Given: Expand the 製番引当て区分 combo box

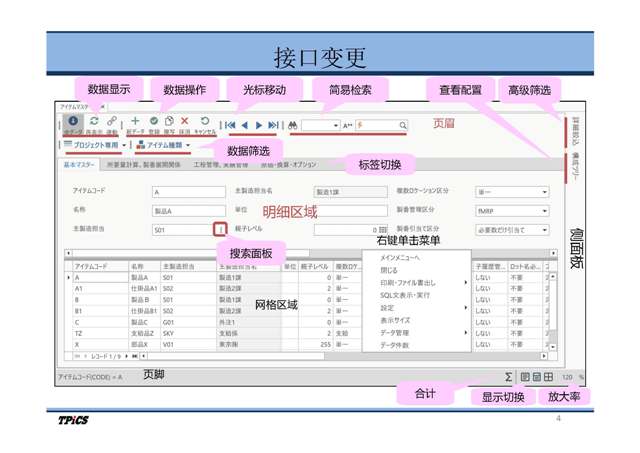Looking at the screenshot, I should tap(544, 230).
